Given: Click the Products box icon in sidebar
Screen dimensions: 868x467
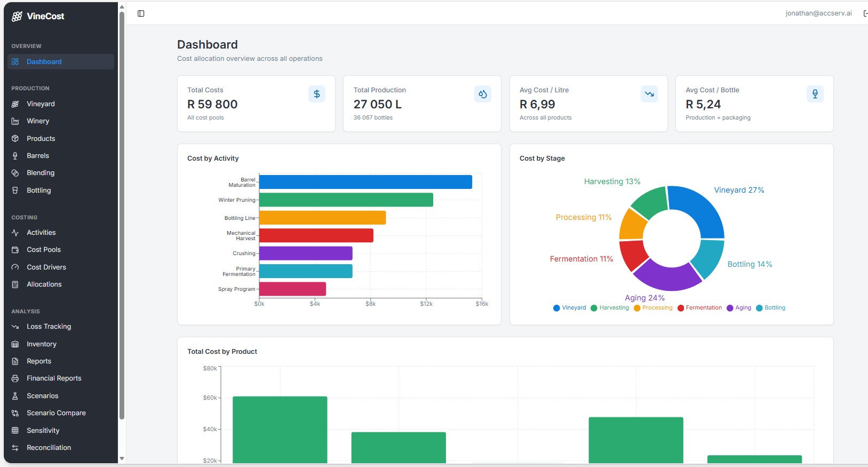Looking at the screenshot, I should (x=15, y=139).
